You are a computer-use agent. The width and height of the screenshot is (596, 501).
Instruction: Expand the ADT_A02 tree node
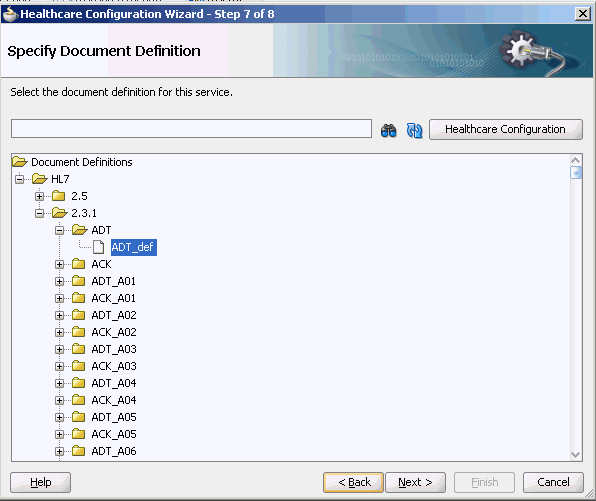(x=59, y=315)
